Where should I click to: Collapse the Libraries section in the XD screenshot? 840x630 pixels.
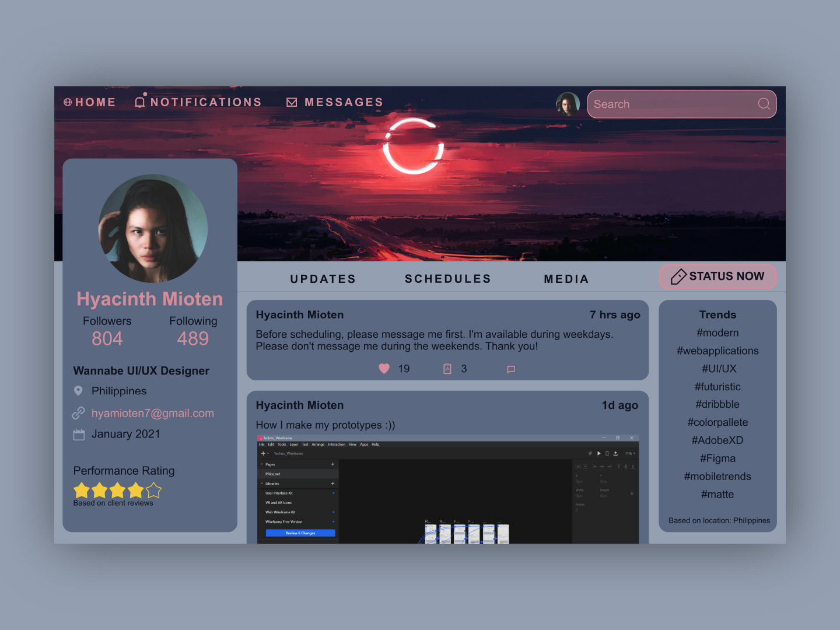coord(262,483)
